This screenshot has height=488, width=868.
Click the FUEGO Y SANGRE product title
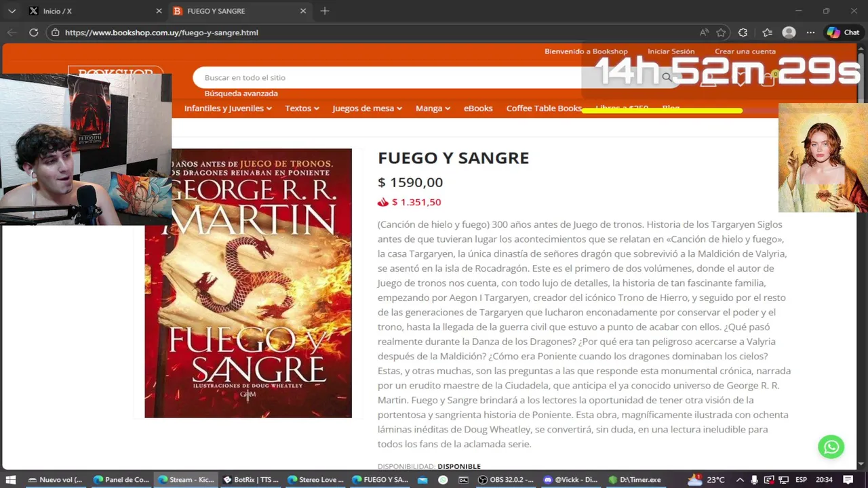click(x=453, y=158)
